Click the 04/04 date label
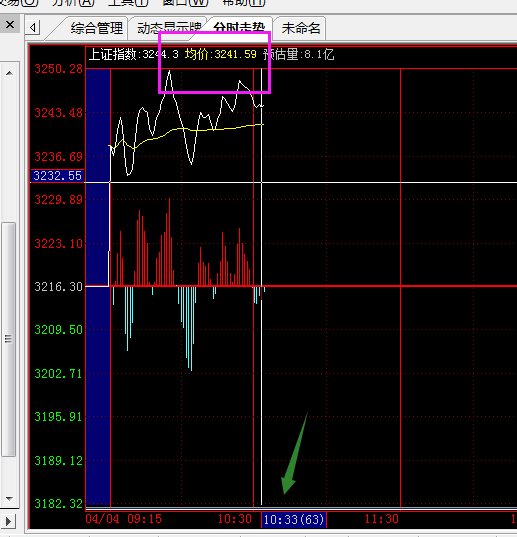The height and width of the screenshot is (537, 517). coord(102,519)
